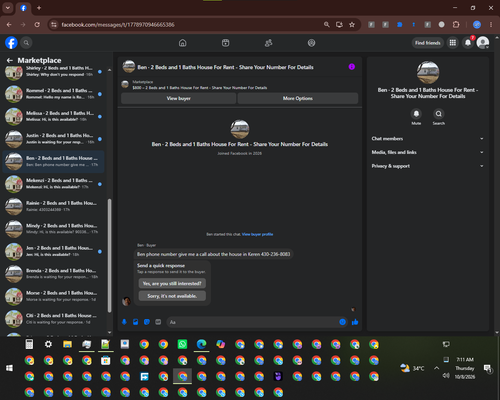Click the browser zoom magnifier icon

[x=327, y=25]
